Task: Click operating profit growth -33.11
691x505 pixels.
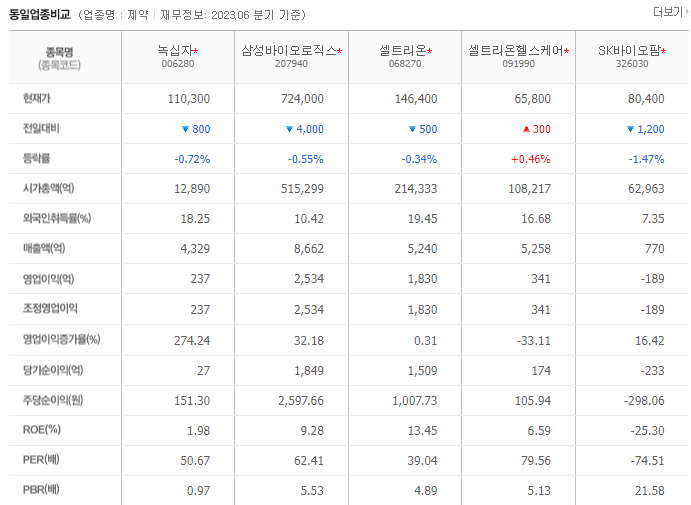Action: (534, 341)
